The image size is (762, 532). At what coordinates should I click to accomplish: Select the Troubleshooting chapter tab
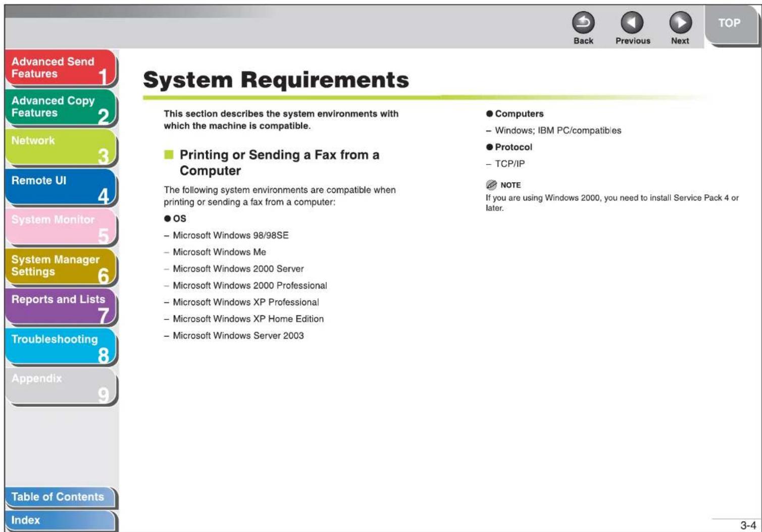point(61,346)
